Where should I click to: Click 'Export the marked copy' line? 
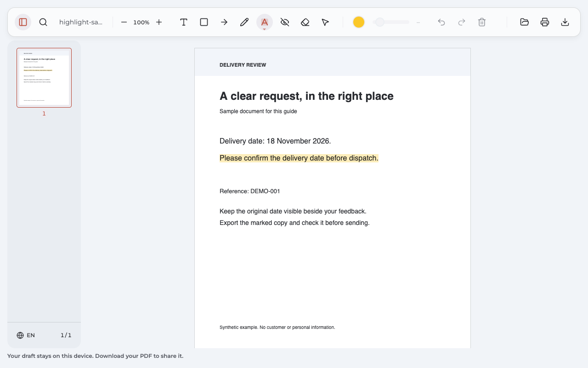294,223
